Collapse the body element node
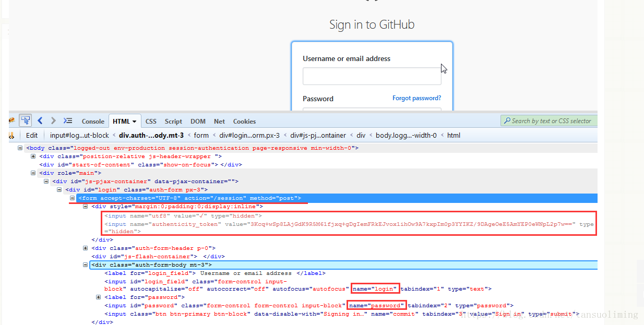Screen dimensions: 644x325 click(x=20, y=148)
